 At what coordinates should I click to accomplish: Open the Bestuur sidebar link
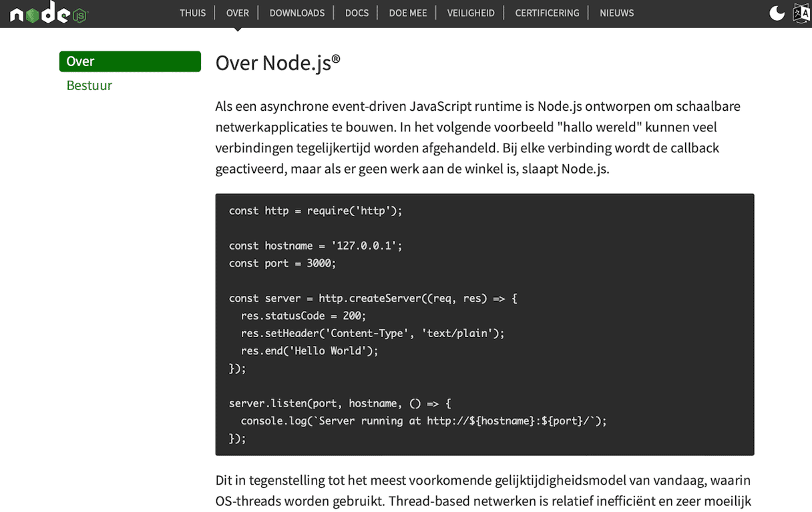[x=89, y=85]
